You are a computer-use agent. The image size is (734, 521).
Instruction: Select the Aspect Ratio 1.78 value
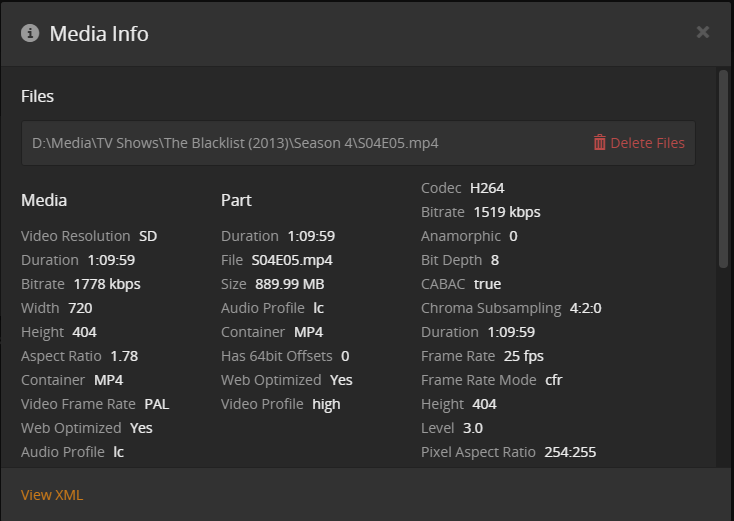tap(124, 356)
